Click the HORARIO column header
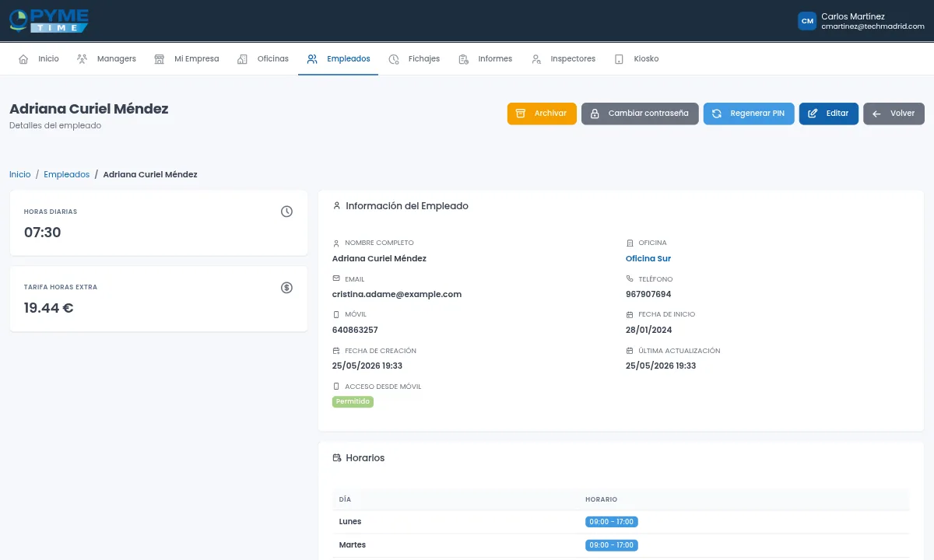This screenshot has height=560, width=934. point(602,499)
